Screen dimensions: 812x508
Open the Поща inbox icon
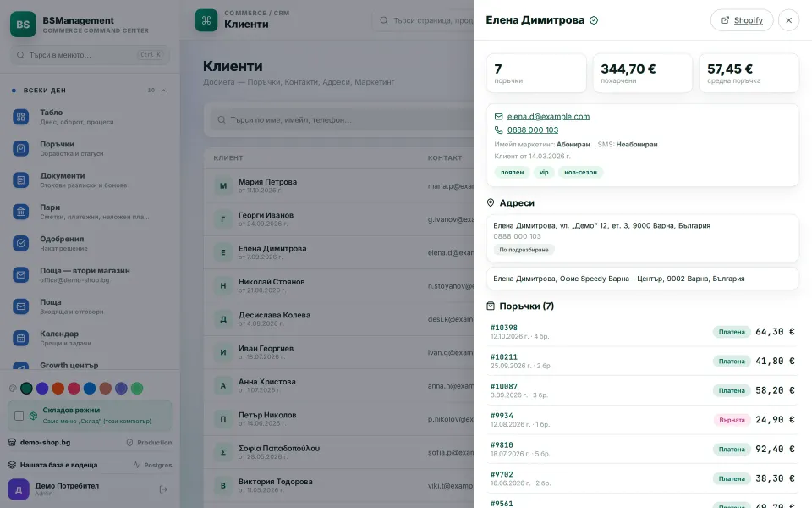pyautogui.click(x=20, y=306)
